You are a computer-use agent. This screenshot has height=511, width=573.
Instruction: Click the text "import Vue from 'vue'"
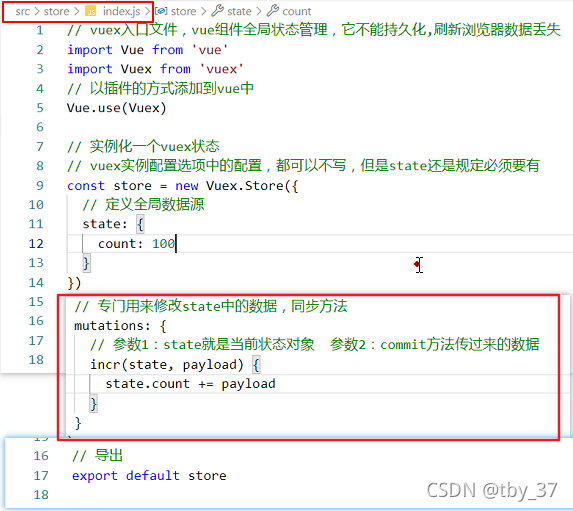click(x=147, y=50)
